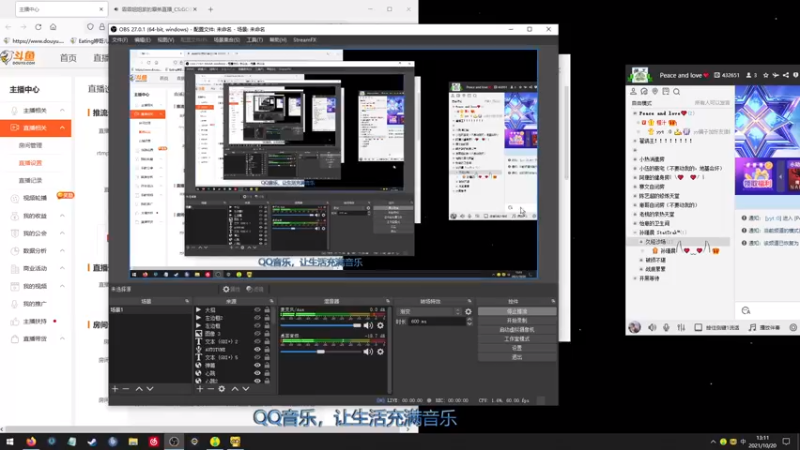Open 直播记录 link in Douyu sidebar

pyautogui.click(x=30, y=180)
